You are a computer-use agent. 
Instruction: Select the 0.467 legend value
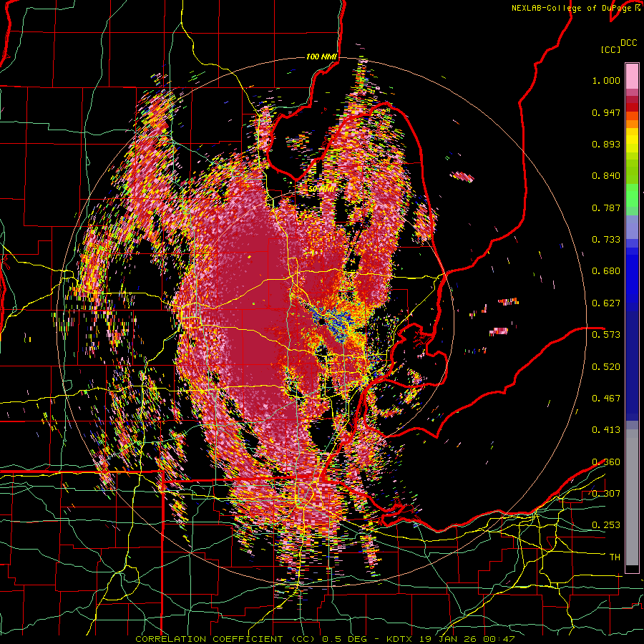(606, 399)
